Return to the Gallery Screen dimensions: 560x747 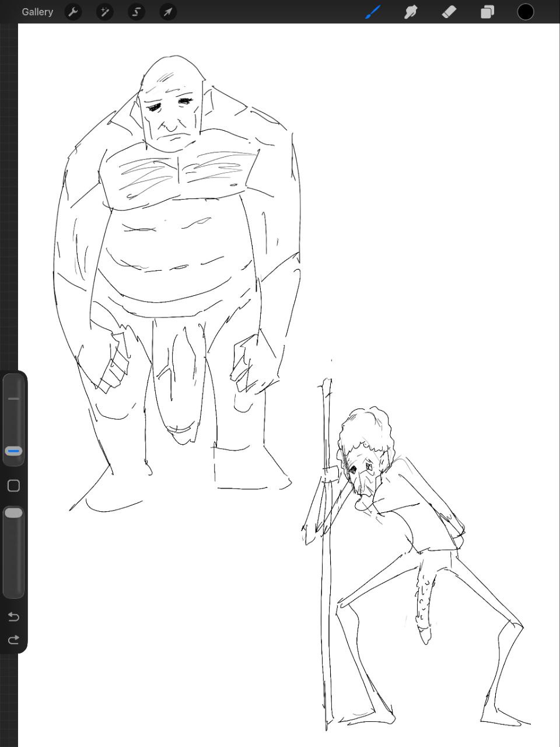pos(37,12)
